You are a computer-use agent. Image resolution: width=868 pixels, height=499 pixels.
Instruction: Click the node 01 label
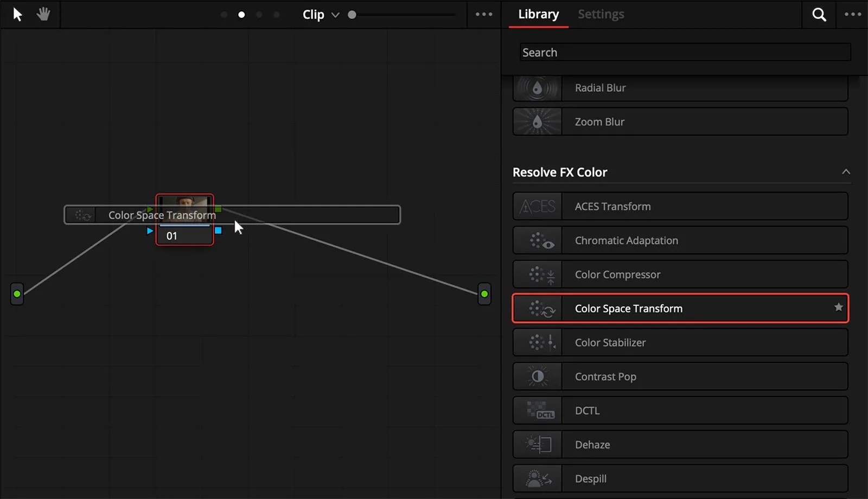coord(171,236)
